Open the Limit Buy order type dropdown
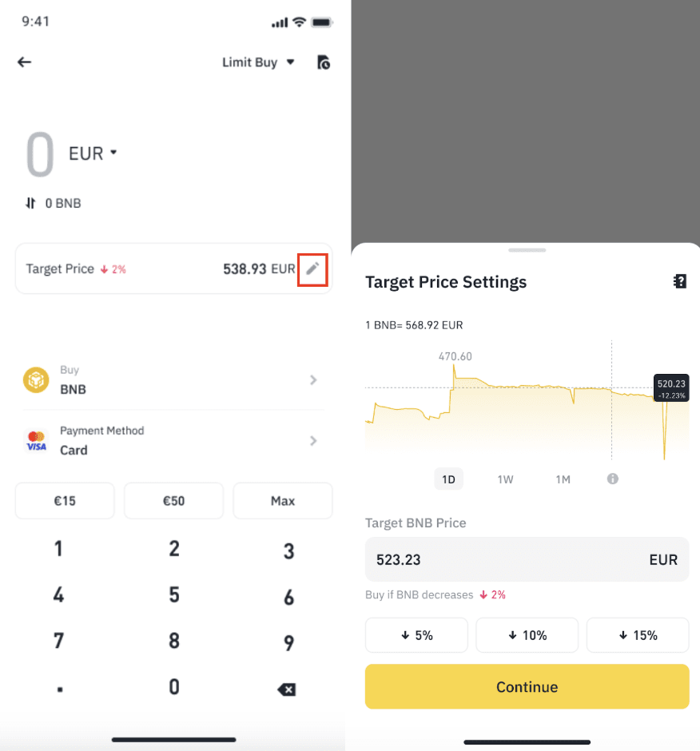700x751 pixels. [258, 62]
